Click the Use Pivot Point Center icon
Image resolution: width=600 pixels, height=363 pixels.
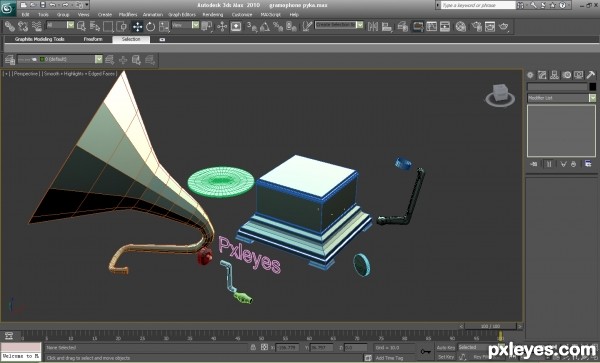[207, 26]
